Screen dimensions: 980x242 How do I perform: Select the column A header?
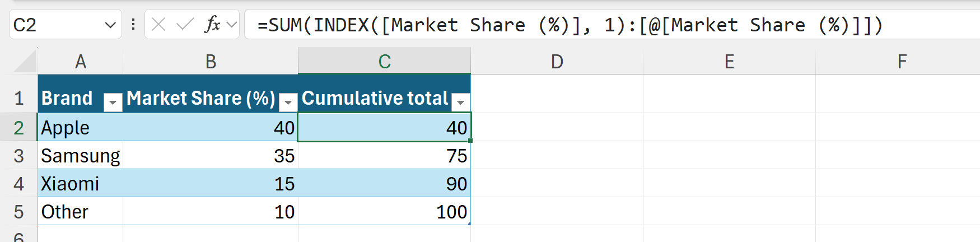point(80,61)
